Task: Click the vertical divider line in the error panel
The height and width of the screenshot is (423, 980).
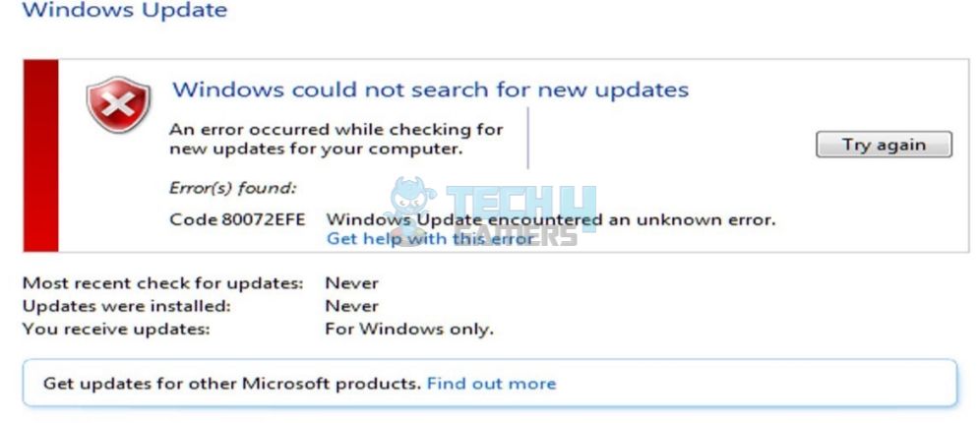Action: pyautogui.click(x=528, y=138)
